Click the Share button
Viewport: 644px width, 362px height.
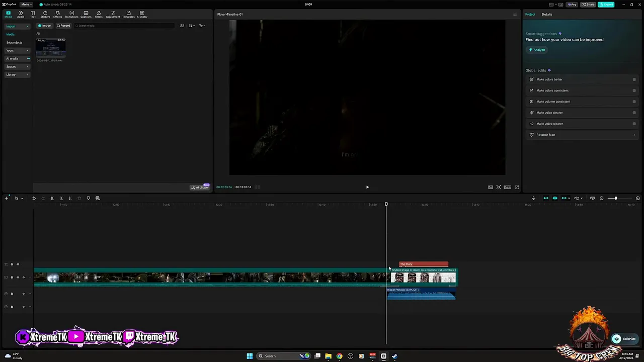pos(588,5)
